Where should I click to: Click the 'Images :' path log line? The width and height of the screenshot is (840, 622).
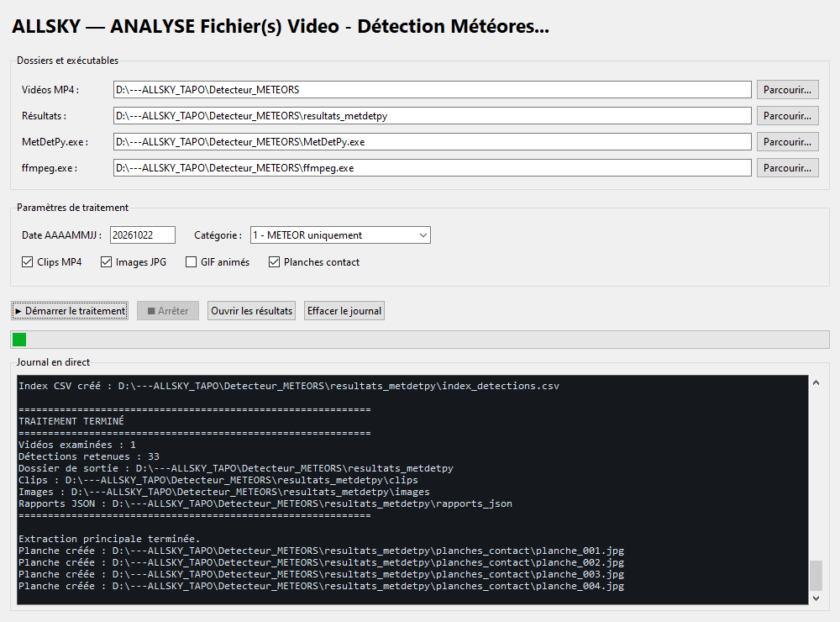click(224, 493)
